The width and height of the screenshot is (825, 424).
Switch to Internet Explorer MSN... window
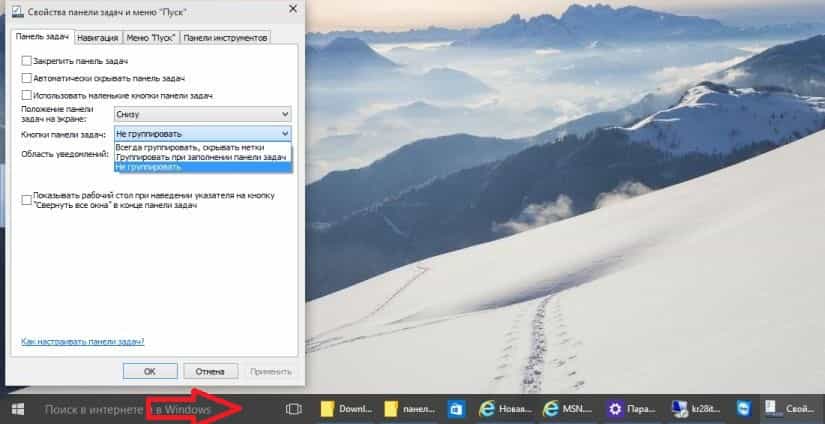coord(570,409)
